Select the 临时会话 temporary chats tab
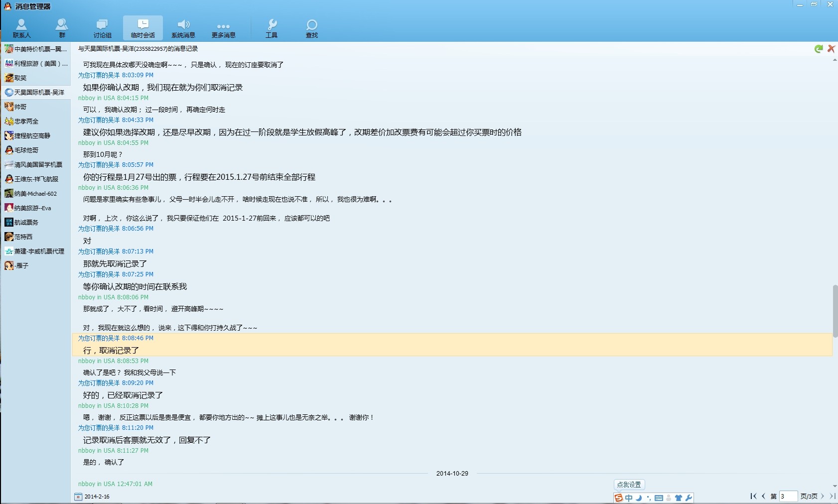Viewport: 838px width, 504px height. pyautogui.click(x=143, y=28)
